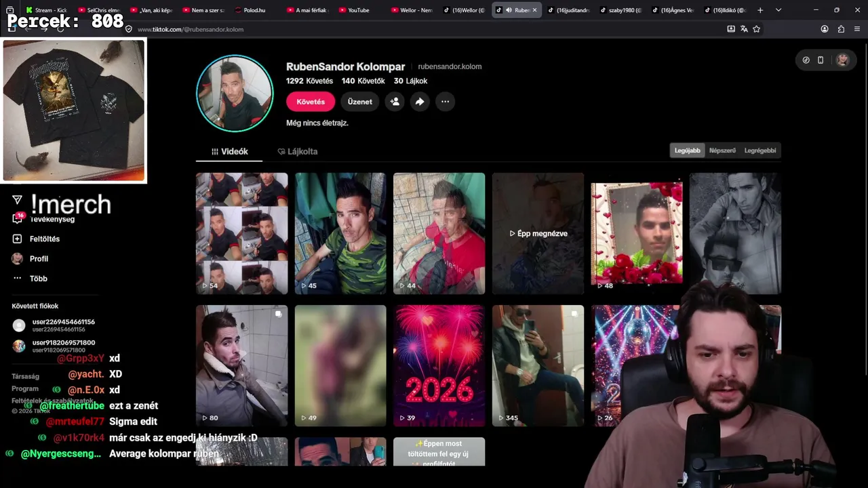This screenshot has height=488, width=868.
Task: Mute the audio icon on the Ruben tab
Action: pos(509,10)
